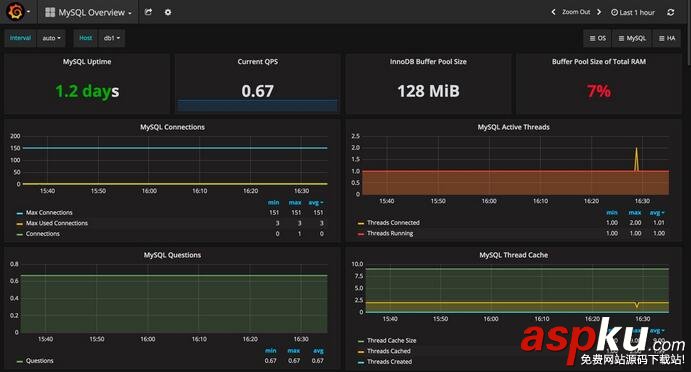Open the Current QPS panel title menu
Screen dimensions: 691x372
tap(258, 62)
